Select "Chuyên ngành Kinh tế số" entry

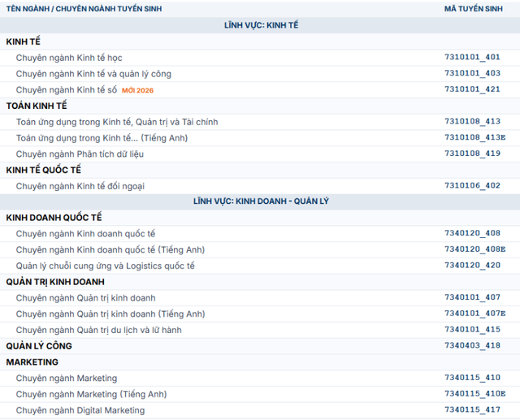click(x=67, y=89)
